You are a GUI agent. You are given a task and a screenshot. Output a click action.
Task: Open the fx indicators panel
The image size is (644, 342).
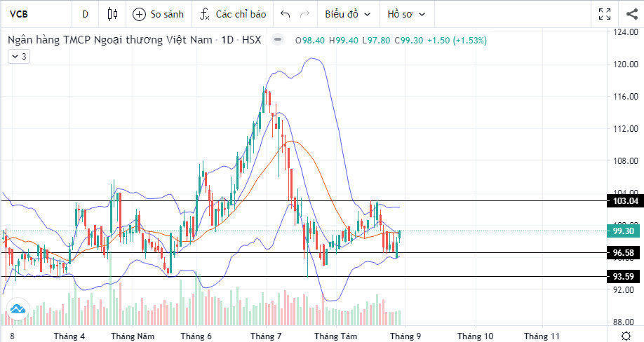click(x=204, y=14)
